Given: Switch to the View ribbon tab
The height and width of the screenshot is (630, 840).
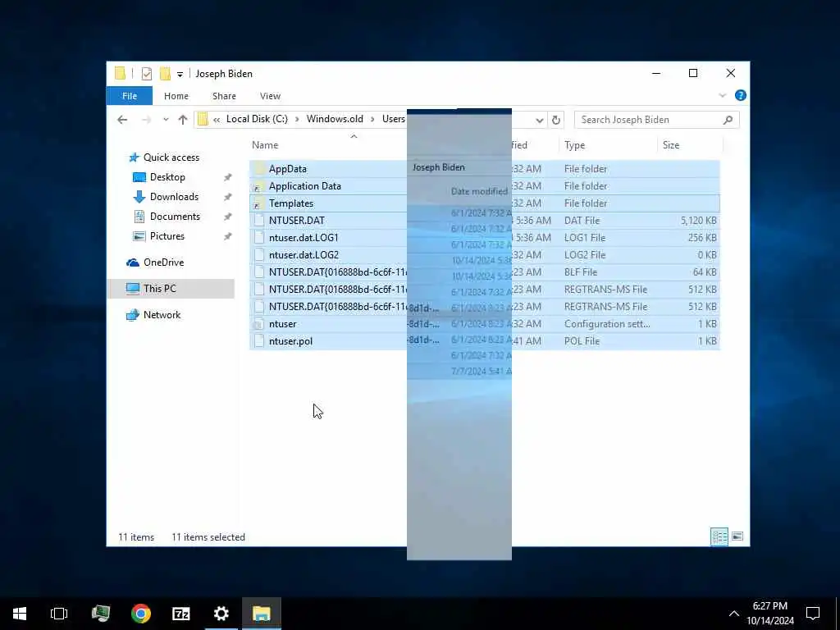Looking at the screenshot, I should [x=270, y=96].
